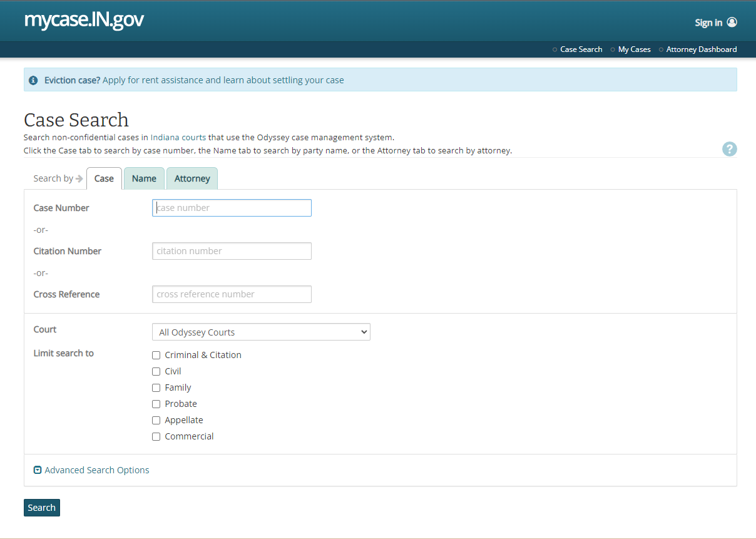756x539 pixels.
Task: Focus the Case Number input field
Action: (x=232, y=208)
